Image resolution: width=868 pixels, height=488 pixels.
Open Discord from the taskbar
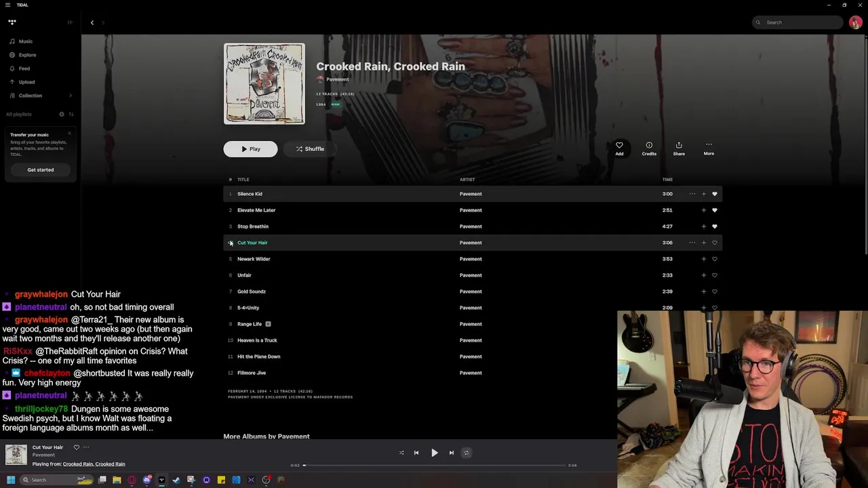coord(146,480)
